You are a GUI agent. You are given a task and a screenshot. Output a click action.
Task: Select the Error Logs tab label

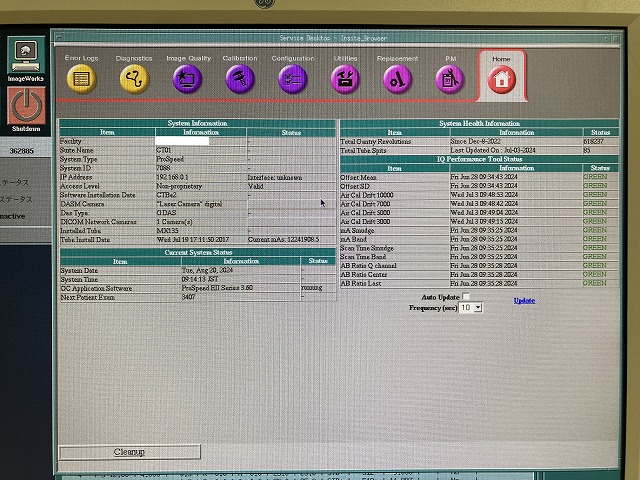tap(81, 59)
